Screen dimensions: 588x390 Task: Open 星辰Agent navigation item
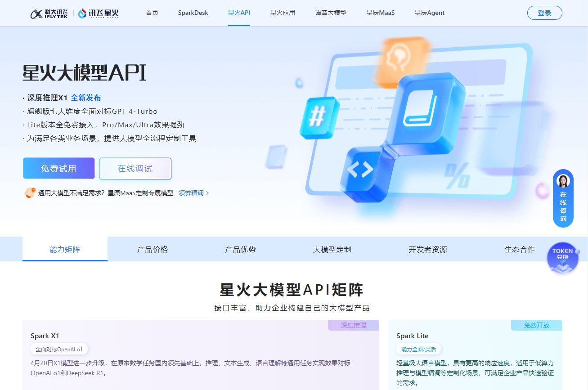pyautogui.click(x=430, y=13)
